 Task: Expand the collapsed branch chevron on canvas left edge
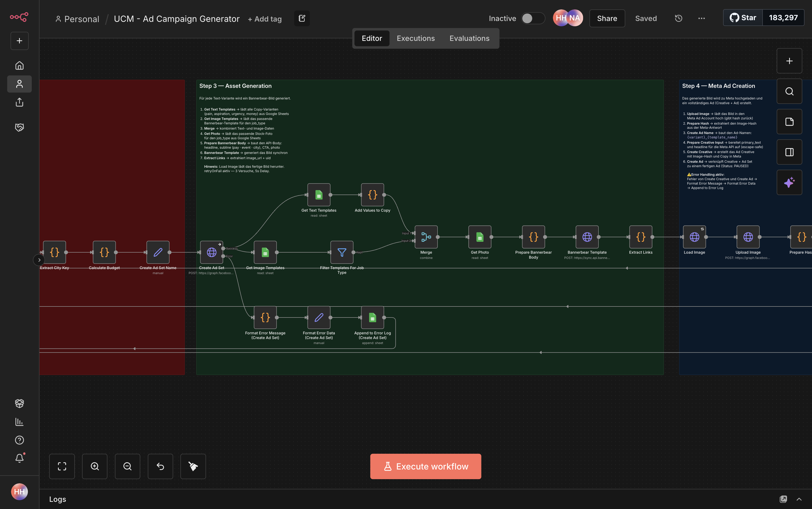[x=39, y=260]
